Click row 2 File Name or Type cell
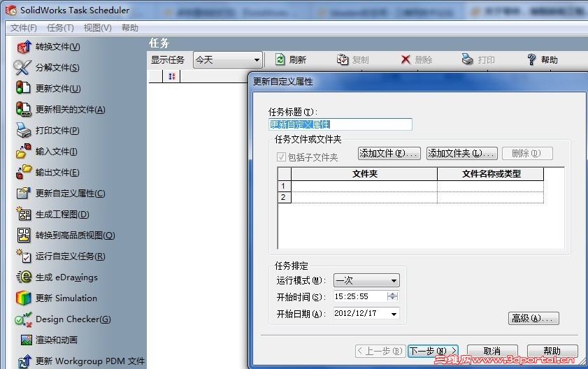 (490, 198)
